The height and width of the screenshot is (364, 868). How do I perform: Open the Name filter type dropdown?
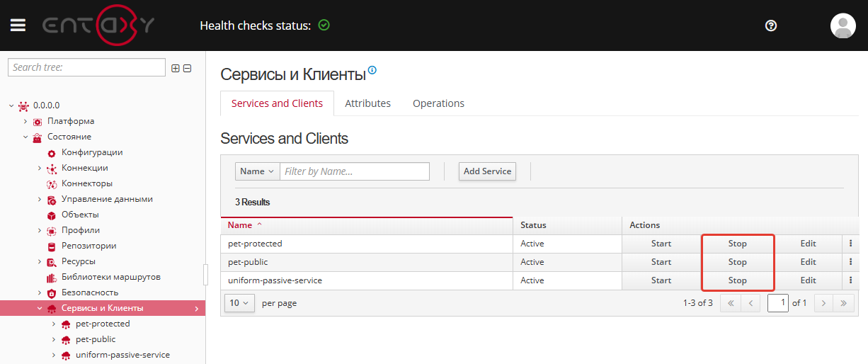(x=257, y=171)
